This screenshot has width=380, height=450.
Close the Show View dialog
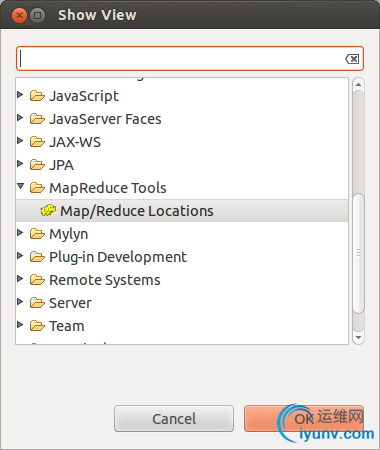coord(19,15)
